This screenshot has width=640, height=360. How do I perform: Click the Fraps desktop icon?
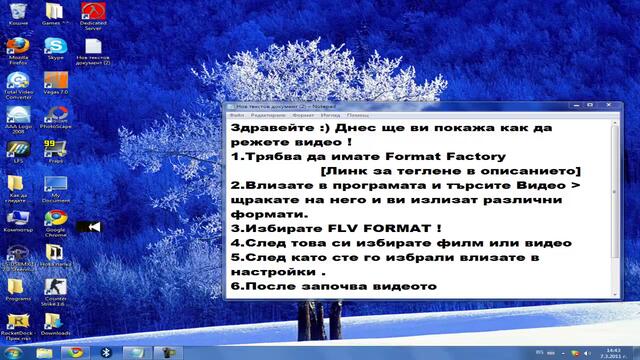[x=56, y=152]
